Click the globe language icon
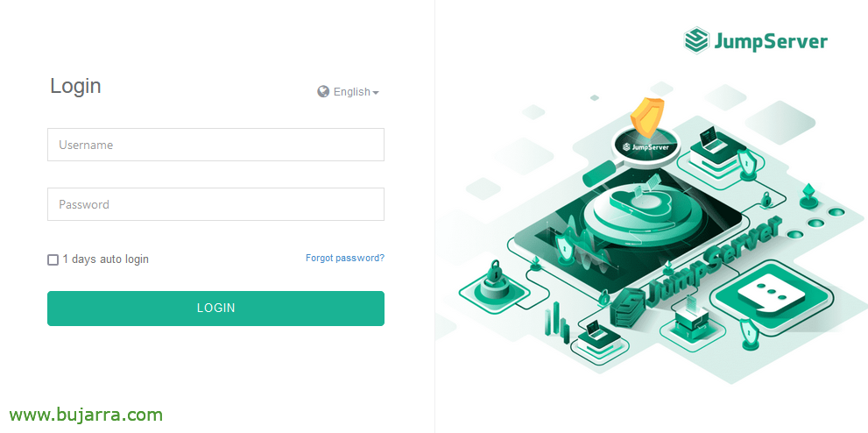The height and width of the screenshot is (433, 868). tap(323, 91)
